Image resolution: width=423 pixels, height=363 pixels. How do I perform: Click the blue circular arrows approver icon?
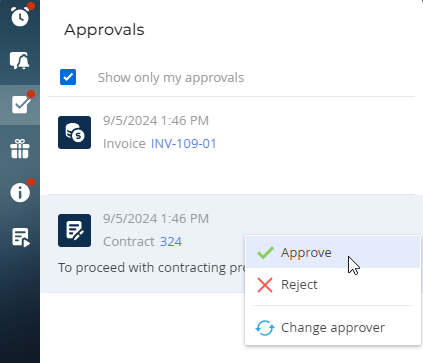coord(265,328)
